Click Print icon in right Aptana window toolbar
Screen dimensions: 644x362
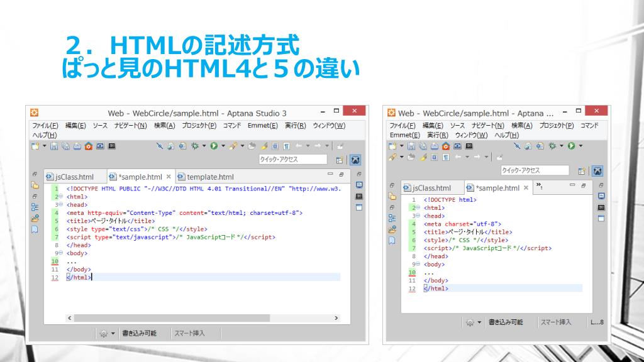click(x=434, y=146)
